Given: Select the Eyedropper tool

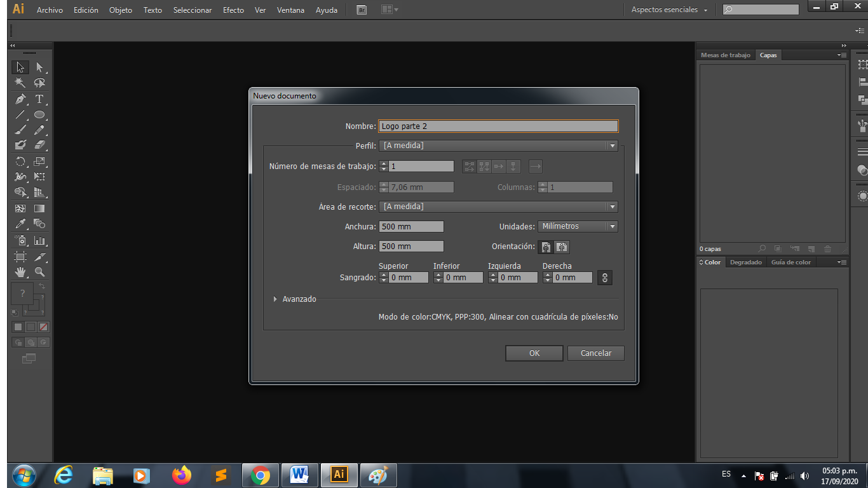Looking at the screenshot, I should 20,224.
